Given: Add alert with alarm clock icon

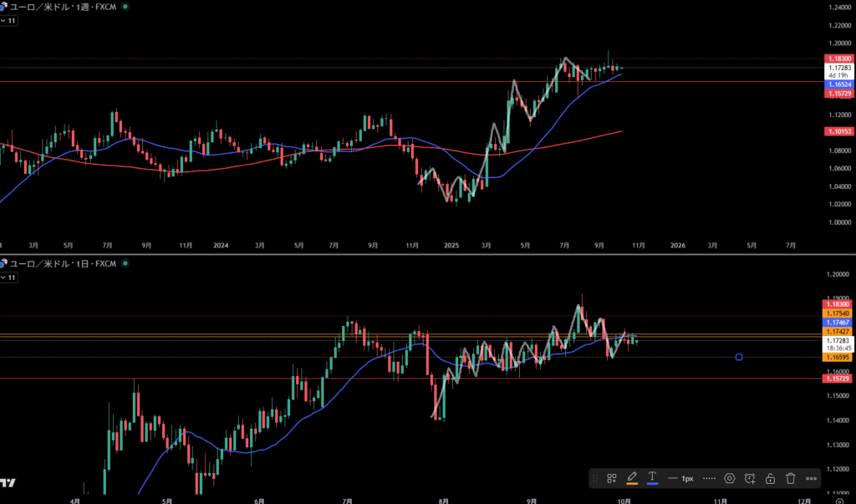Looking at the screenshot, I should [x=750, y=478].
